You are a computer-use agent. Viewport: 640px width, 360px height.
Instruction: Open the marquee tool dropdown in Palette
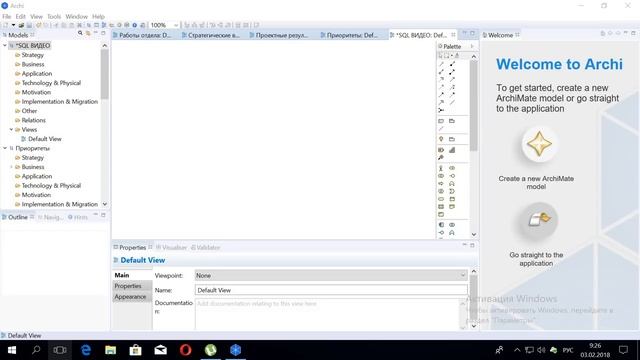452,56
